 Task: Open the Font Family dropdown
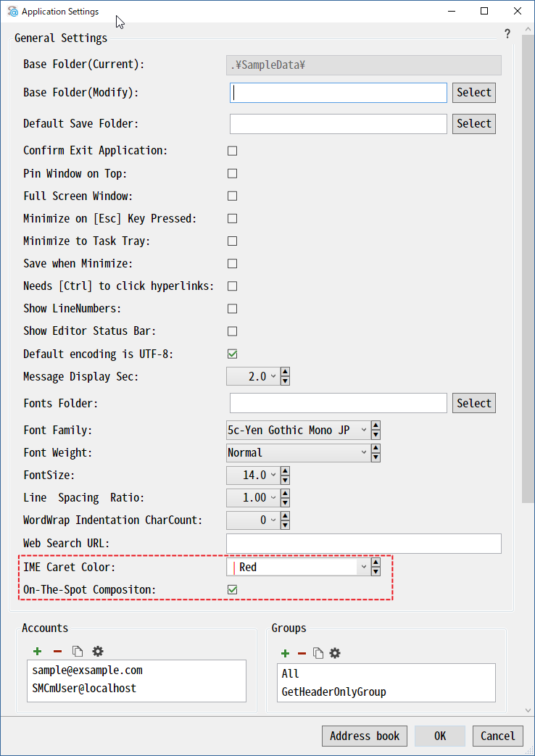[298, 430]
